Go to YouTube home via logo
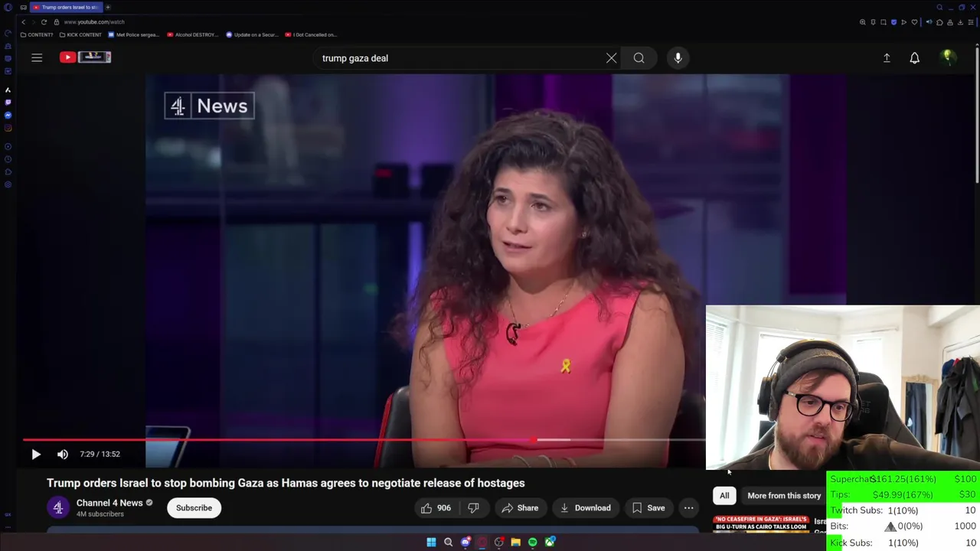The width and height of the screenshot is (980, 551). [85, 57]
